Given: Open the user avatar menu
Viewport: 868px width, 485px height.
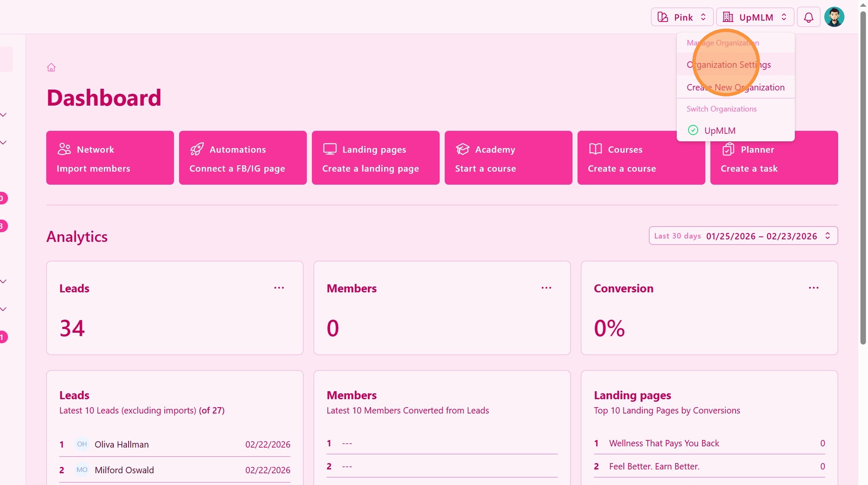Looking at the screenshot, I should click(834, 17).
